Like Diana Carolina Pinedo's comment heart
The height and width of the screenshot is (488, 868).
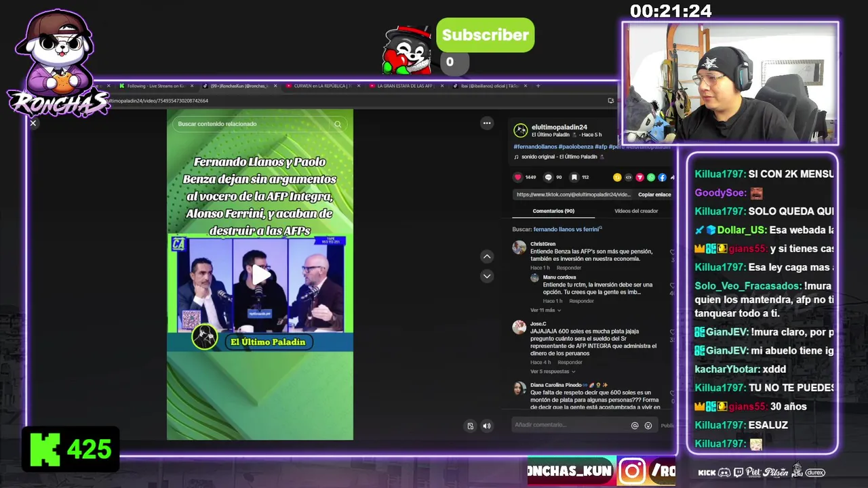click(x=672, y=393)
